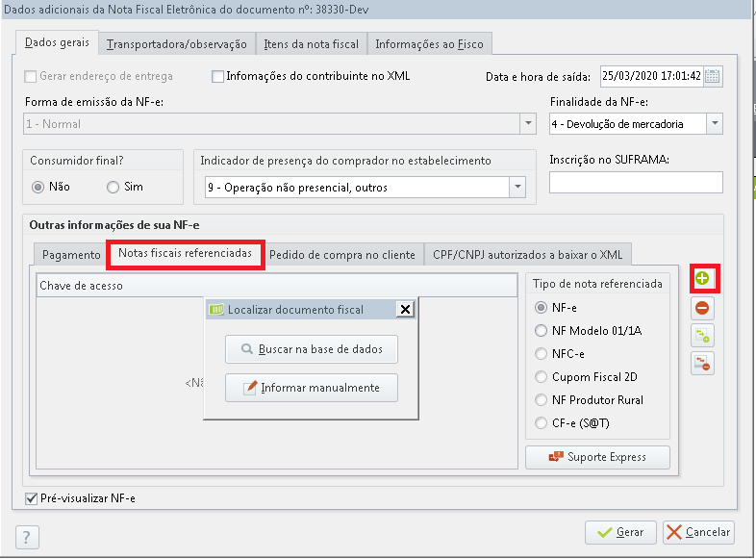Select NF Produtor Rural note type
Viewport: 756px width, 559px height.
(x=541, y=400)
